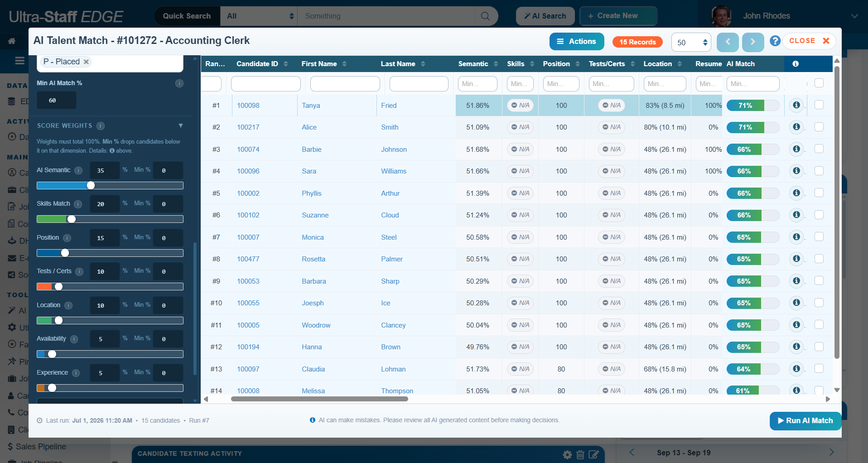Show Skills Match weight info

tap(78, 204)
